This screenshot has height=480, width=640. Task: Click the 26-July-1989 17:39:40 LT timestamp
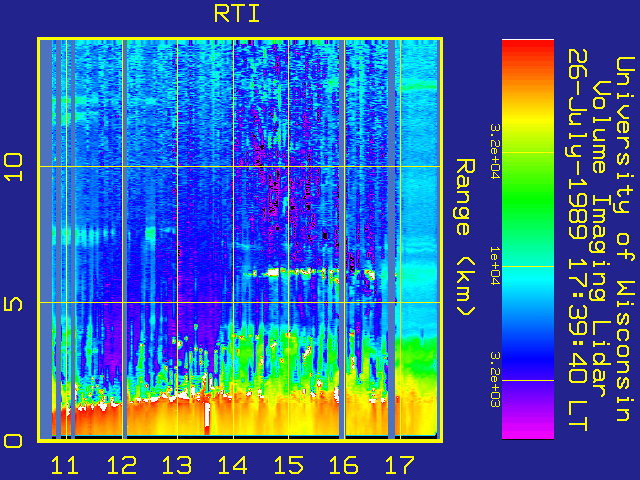click(x=577, y=240)
